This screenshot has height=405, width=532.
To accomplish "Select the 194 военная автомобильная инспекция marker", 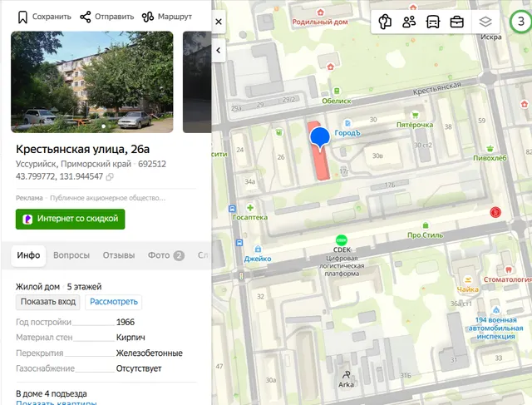I will (x=496, y=310).
